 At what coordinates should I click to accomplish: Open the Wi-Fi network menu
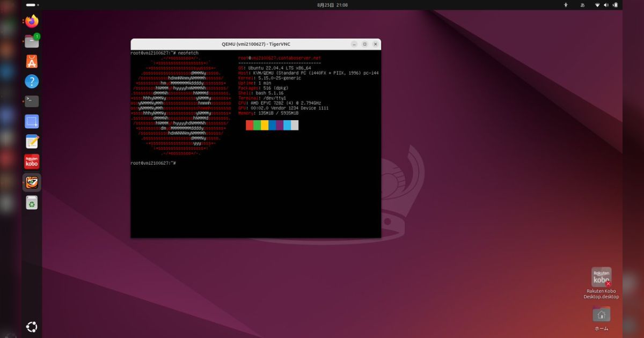[x=597, y=4]
